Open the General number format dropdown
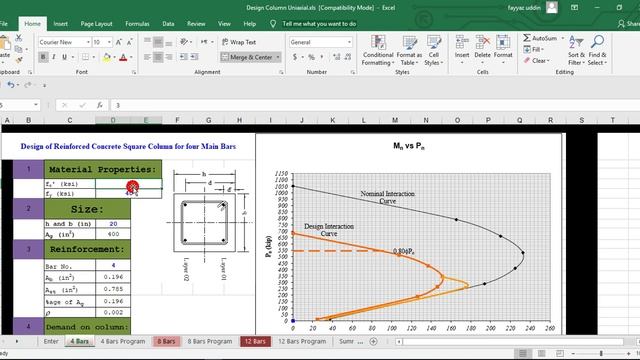 tap(349, 42)
